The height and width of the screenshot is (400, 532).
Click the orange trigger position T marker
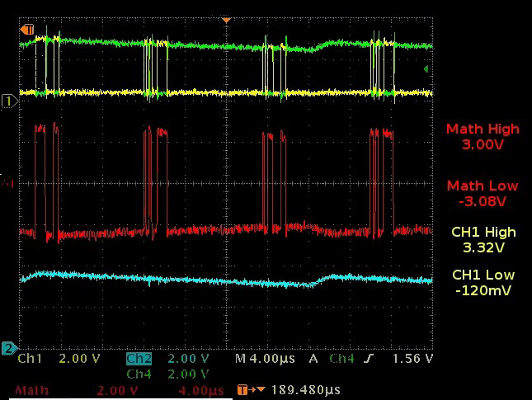point(29,30)
